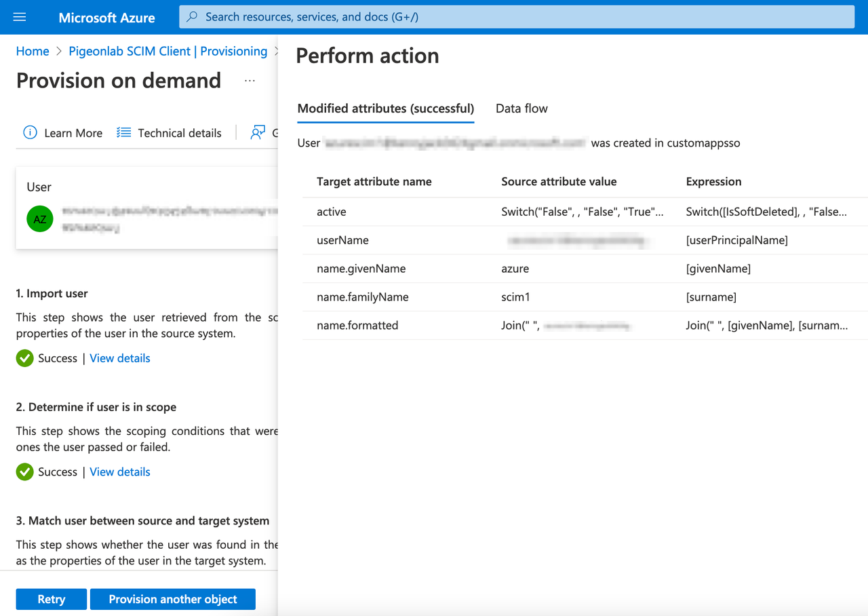Click the [userPrincipalName] expression cell
868x616 pixels.
click(737, 240)
